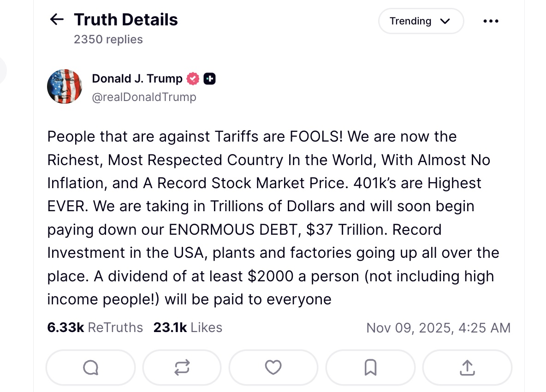
Task: View the 6.33k ReTruths list
Action: pos(95,327)
